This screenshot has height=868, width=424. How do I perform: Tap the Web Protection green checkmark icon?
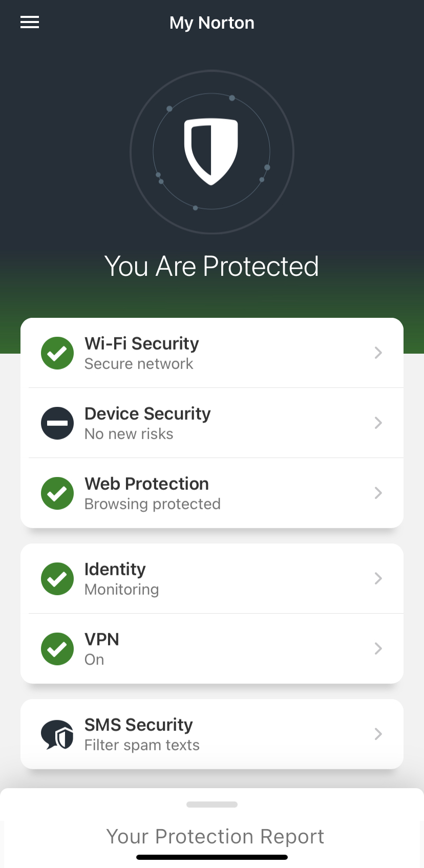point(57,493)
